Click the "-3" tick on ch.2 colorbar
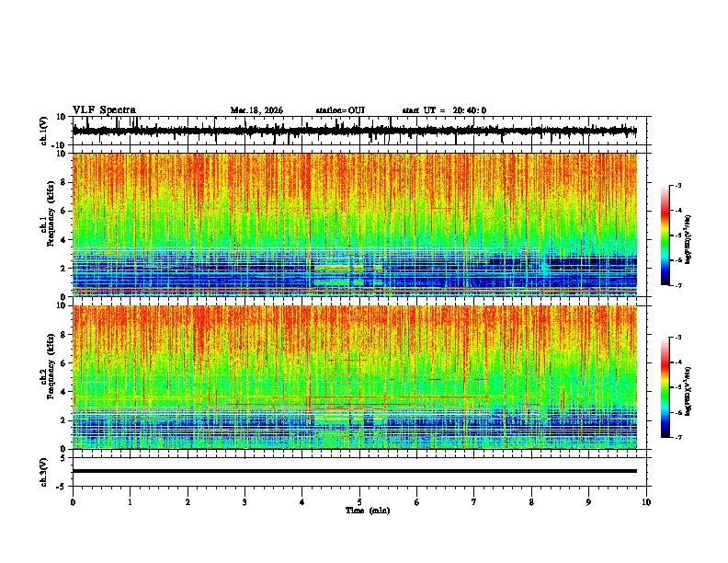728x563 pixels. (x=678, y=338)
